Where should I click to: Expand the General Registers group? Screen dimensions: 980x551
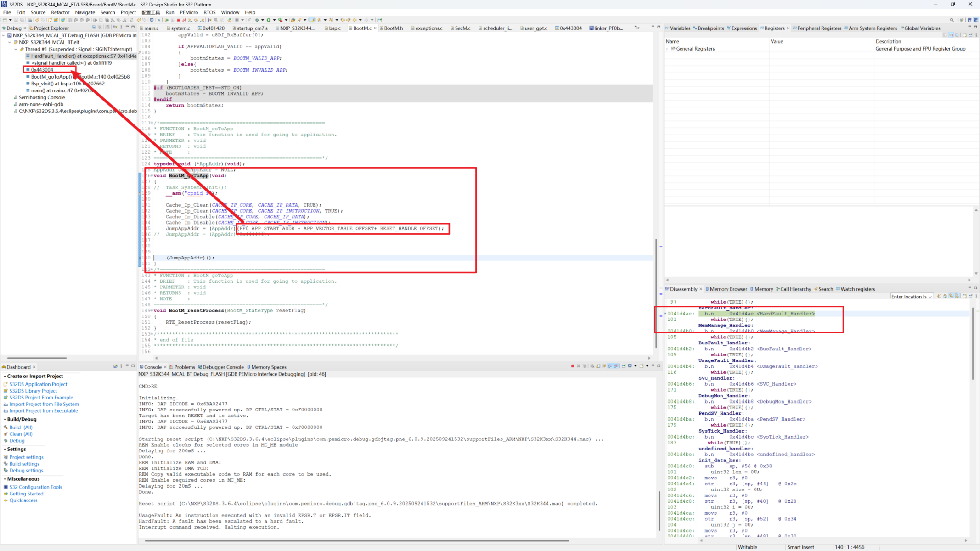click(667, 49)
